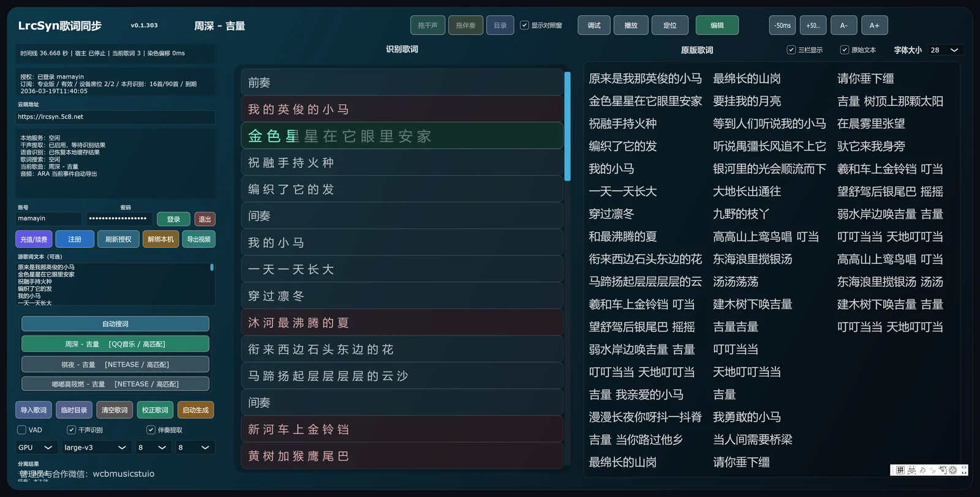
Task: Select the row 新河车上金铃铛
Action: 402,429
